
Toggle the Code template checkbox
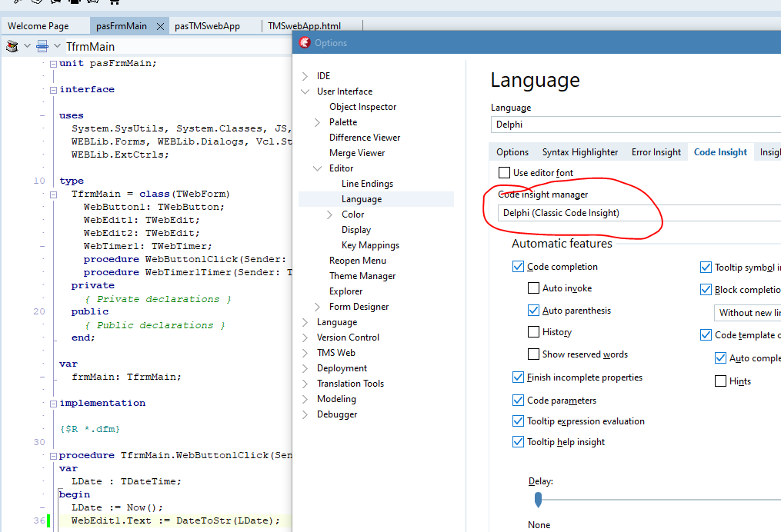click(x=706, y=335)
